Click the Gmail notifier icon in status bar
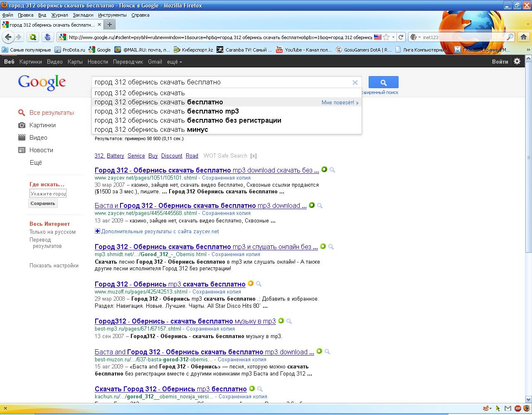532x415 pixels. pos(508,408)
